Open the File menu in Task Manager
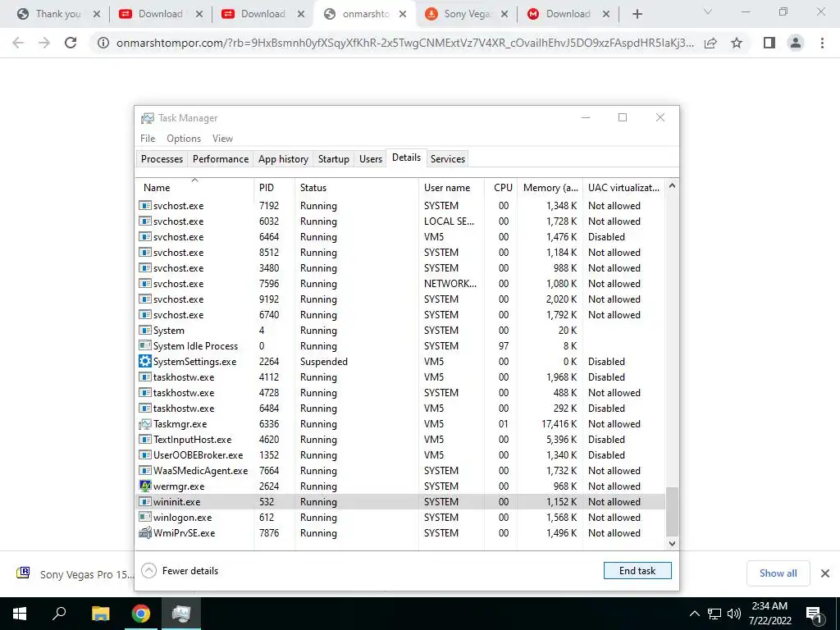840x630 pixels. click(x=148, y=138)
